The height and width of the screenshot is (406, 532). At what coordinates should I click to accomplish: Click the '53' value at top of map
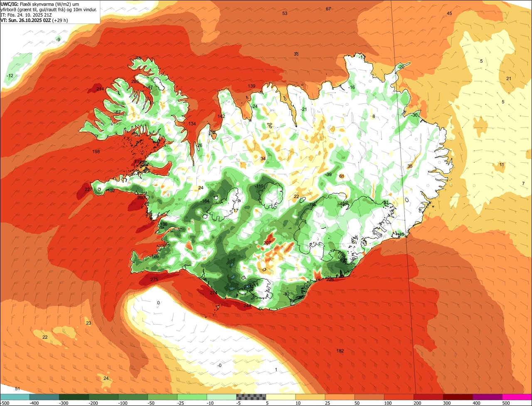285,13
